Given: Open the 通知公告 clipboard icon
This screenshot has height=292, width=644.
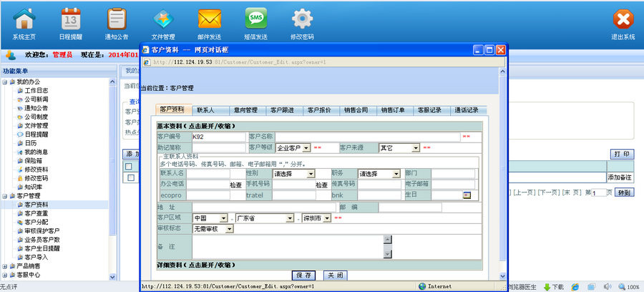Looking at the screenshot, I should tap(117, 19).
